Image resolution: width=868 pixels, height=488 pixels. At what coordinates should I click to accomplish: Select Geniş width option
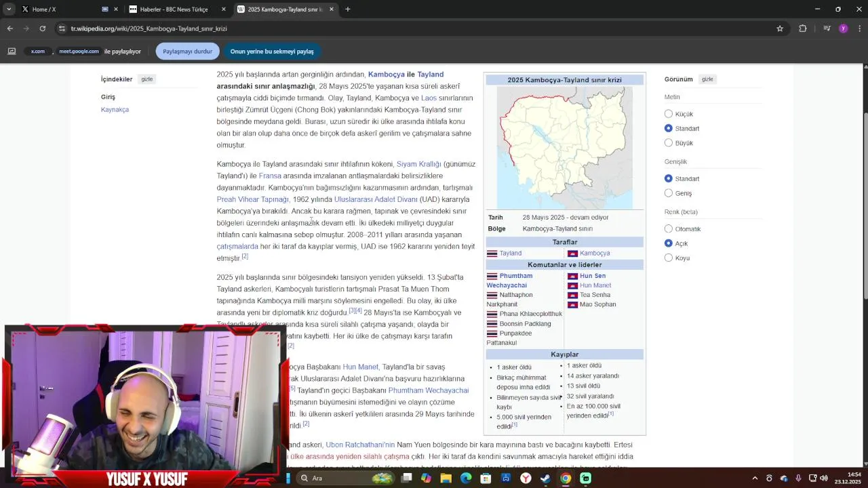pos(669,193)
